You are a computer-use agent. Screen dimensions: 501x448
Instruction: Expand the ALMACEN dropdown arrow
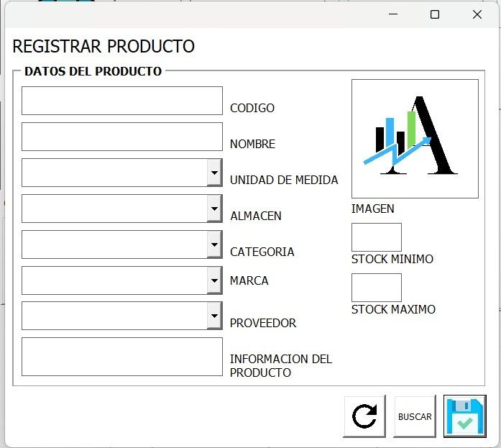click(214, 209)
